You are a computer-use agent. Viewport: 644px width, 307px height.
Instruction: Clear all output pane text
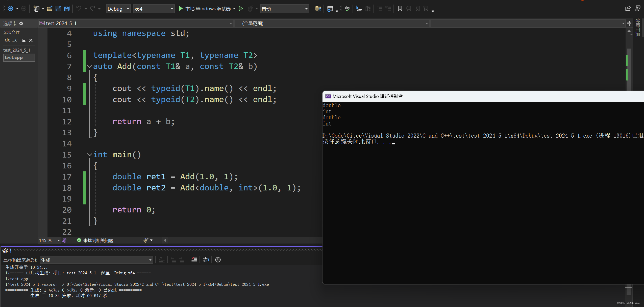(194, 260)
